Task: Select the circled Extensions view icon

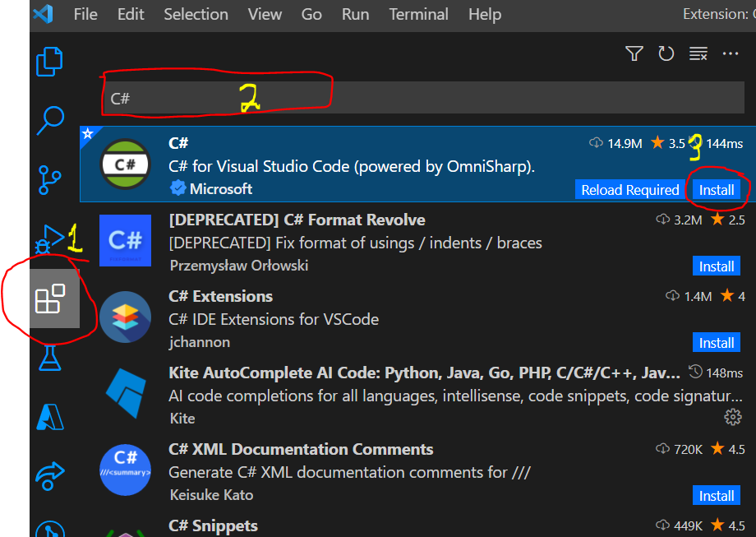Action: pos(49,300)
